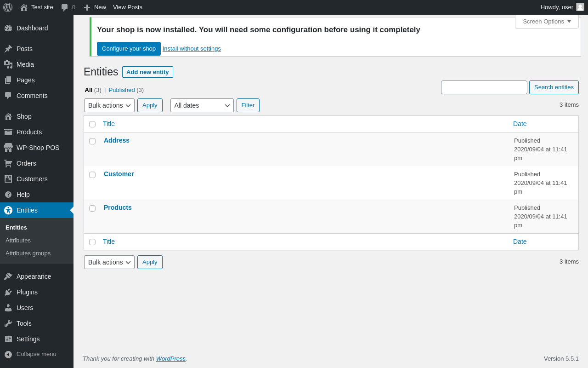Screen dimensions: 588x368
Task: Click the Pages icon in sidebar
Action: point(8,80)
